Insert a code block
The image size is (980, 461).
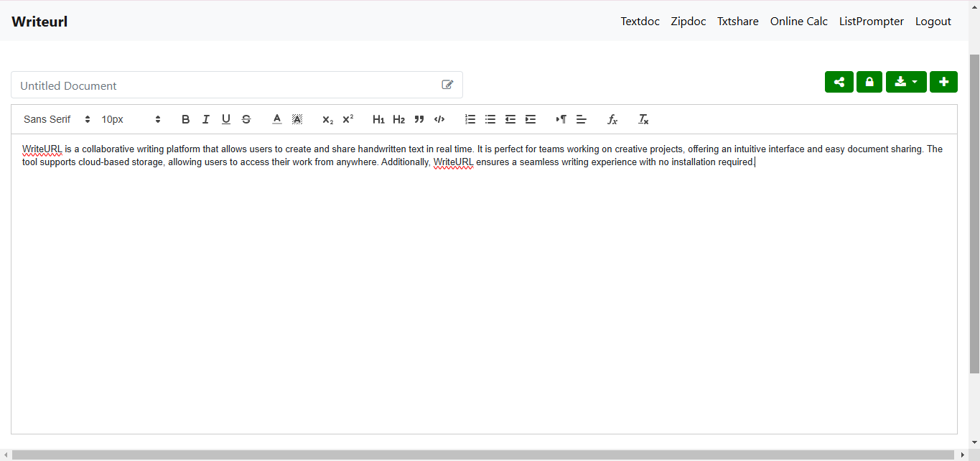tap(439, 119)
